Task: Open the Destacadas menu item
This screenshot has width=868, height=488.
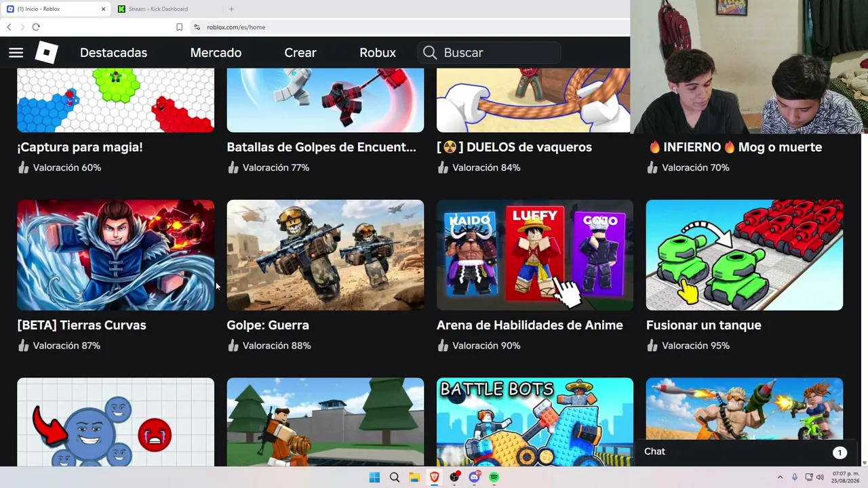Action: pyautogui.click(x=113, y=53)
